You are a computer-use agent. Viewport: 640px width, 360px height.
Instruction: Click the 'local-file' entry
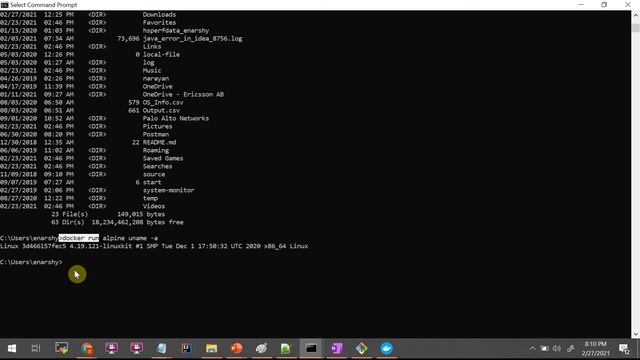click(161, 54)
